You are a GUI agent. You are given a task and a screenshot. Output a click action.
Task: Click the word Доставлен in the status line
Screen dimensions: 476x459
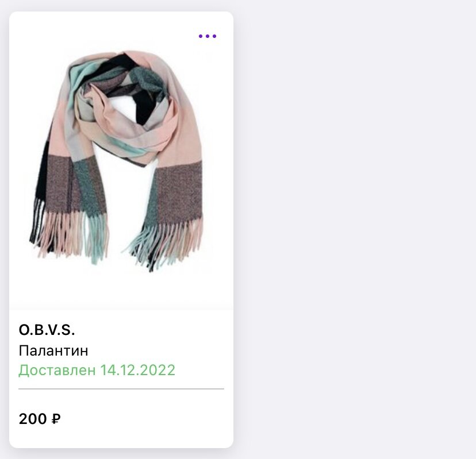coord(57,370)
